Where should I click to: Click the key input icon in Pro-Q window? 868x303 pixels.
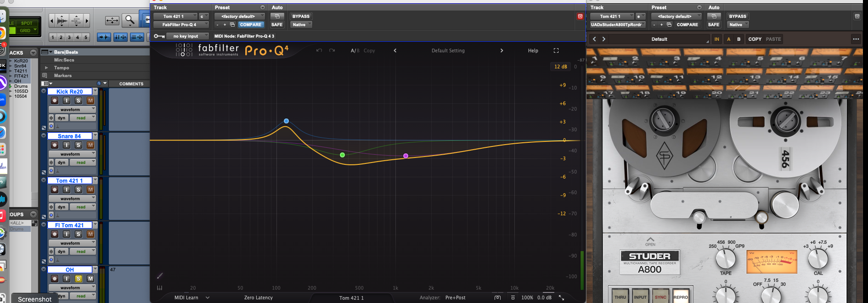click(159, 36)
